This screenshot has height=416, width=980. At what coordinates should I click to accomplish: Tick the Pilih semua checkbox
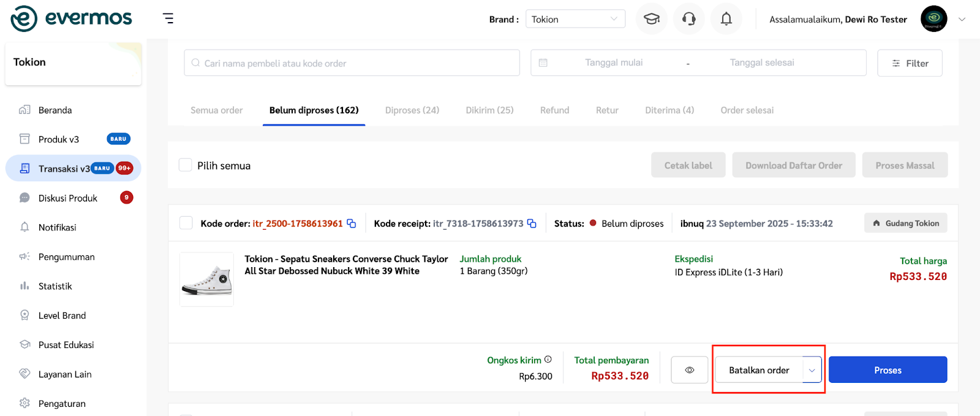pos(186,165)
